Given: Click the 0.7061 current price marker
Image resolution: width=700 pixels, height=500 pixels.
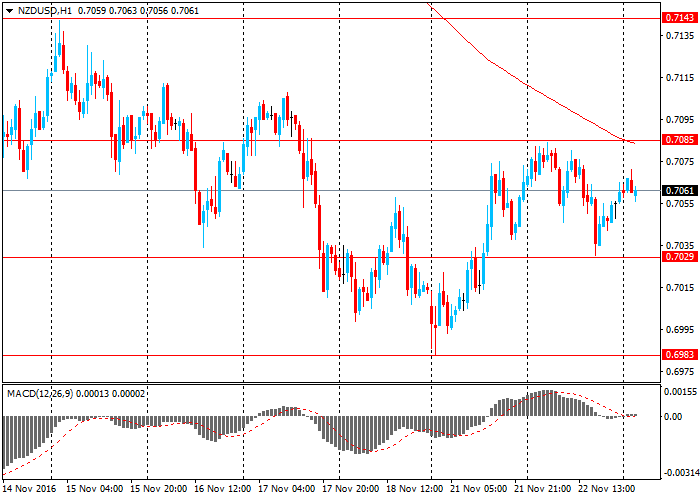Looking at the screenshot, I should coord(680,190).
